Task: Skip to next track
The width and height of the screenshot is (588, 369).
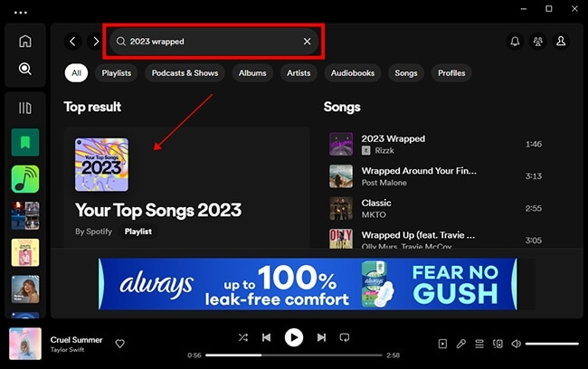Action: click(321, 337)
